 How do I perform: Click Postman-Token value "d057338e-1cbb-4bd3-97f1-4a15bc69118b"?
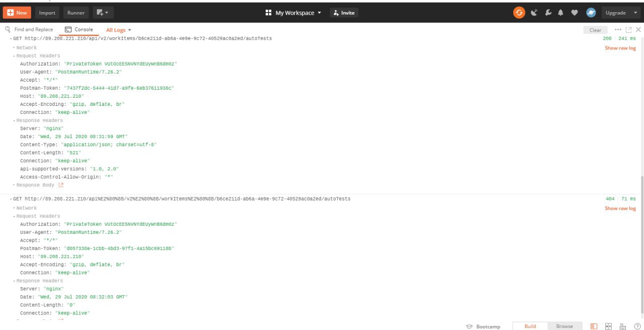coord(119,248)
